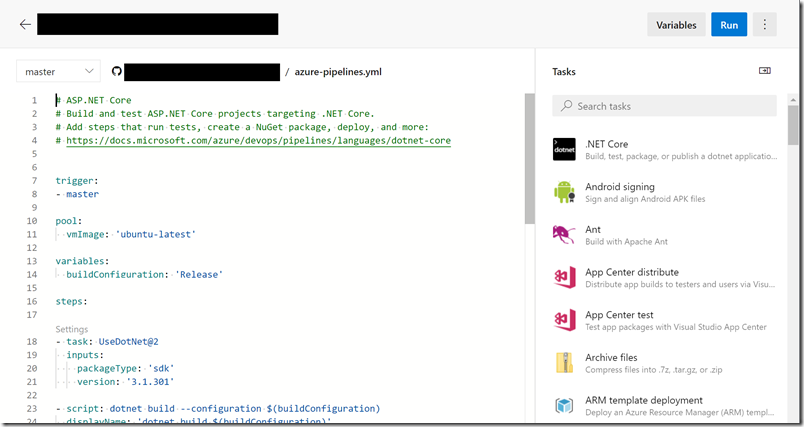Click the Settings link above UseDotNet task

pos(72,329)
